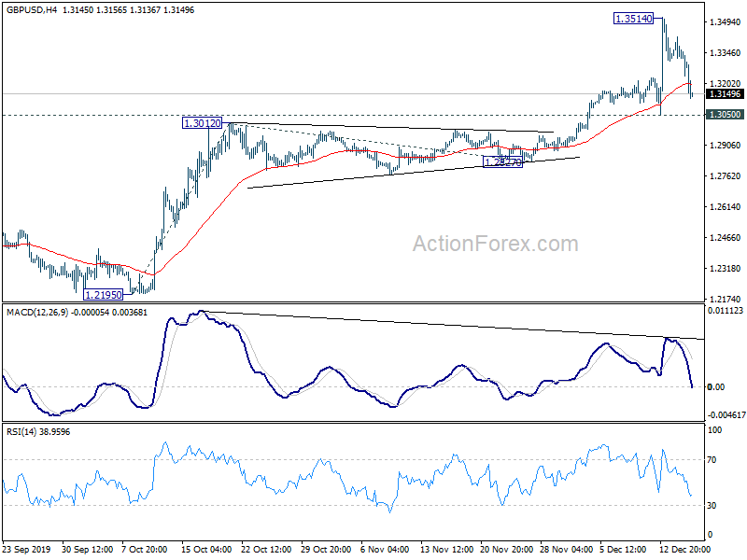Click the 1.27620 price axis value
The image size is (747, 560).
pos(726,176)
